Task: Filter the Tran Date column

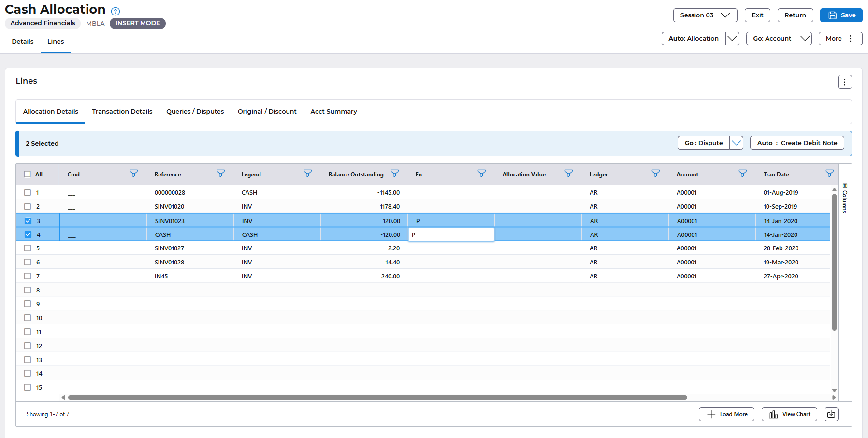Action: coord(829,174)
